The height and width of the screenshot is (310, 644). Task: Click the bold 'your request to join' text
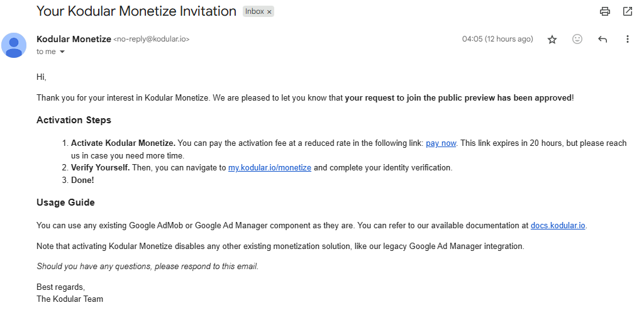[458, 98]
